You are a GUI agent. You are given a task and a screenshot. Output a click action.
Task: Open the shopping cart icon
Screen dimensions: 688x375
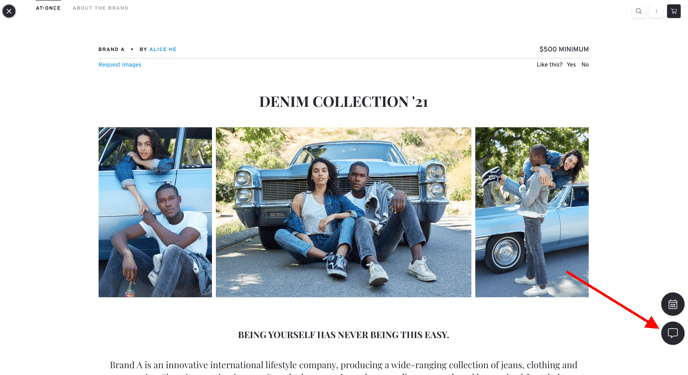click(674, 11)
